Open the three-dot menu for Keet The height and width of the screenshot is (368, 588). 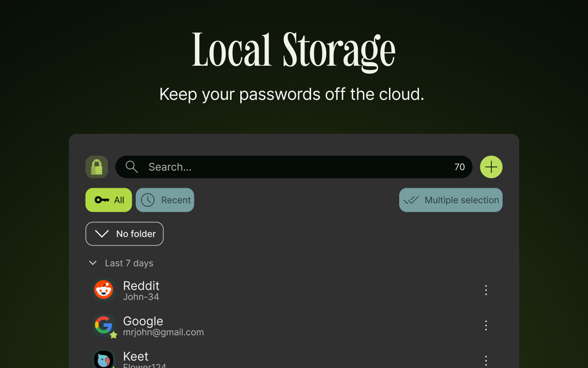pyautogui.click(x=486, y=360)
